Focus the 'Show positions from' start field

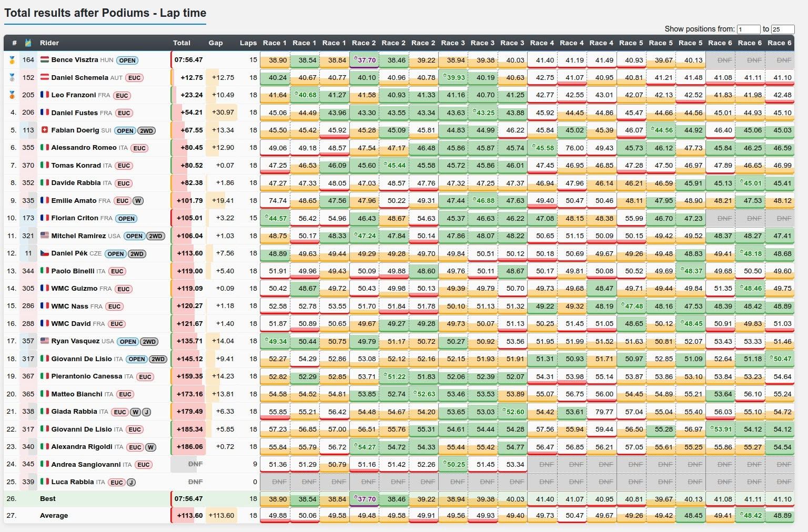tap(749, 29)
